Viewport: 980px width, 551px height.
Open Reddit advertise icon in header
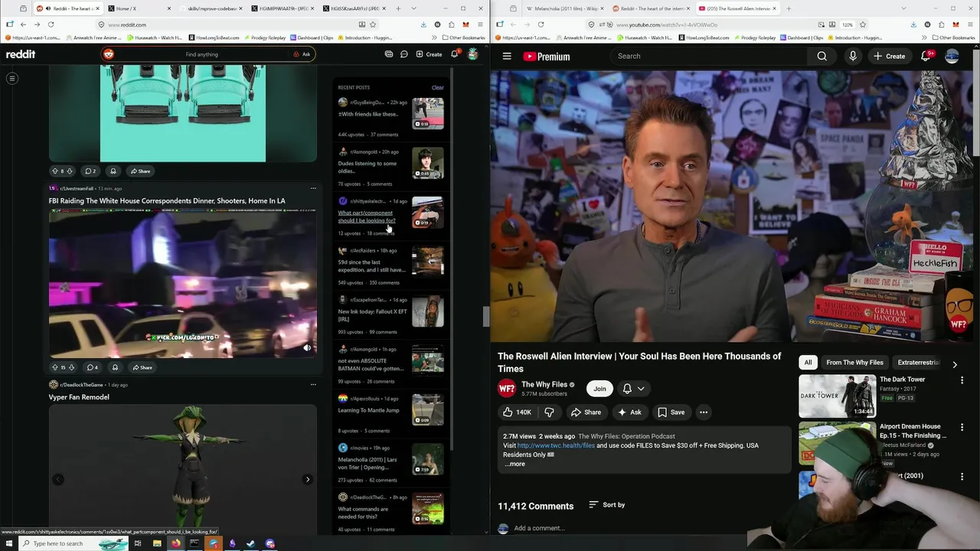(x=389, y=54)
